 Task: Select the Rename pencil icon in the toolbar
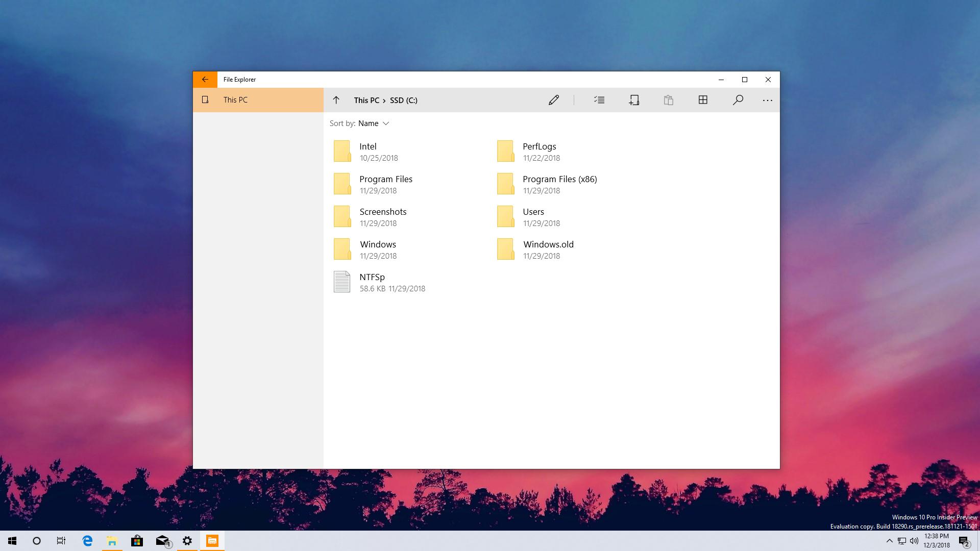tap(554, 100)
